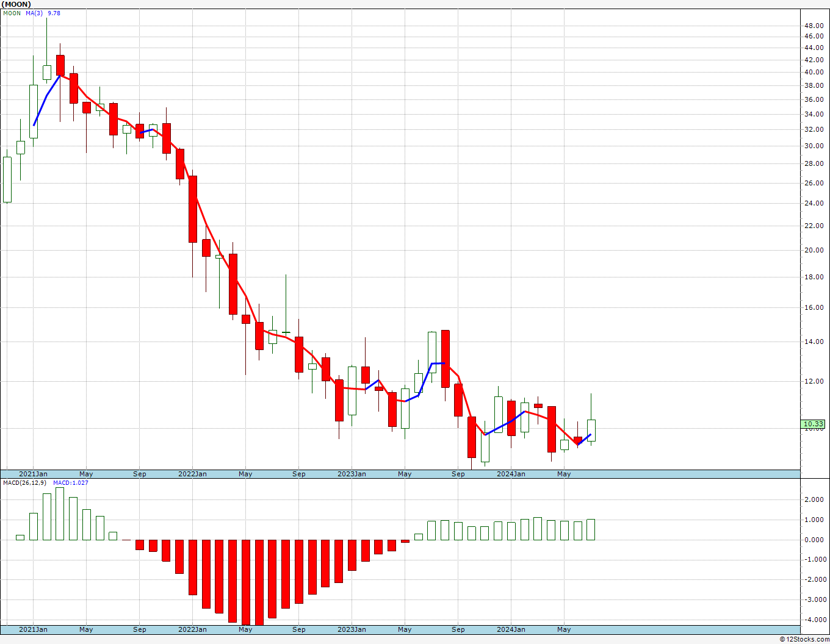This screenshot has width=830, height=644.
Task: Click the MA(3) indicator label
Action: (x=34, y=13)
